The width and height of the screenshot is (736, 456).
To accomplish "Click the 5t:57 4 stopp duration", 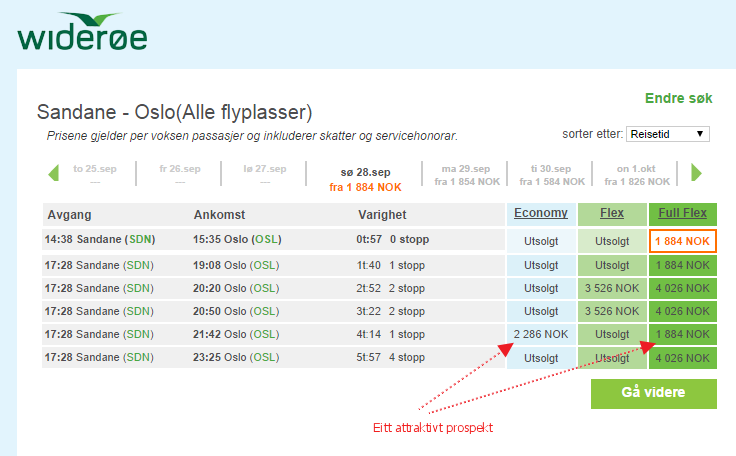I will coord(390,357).
